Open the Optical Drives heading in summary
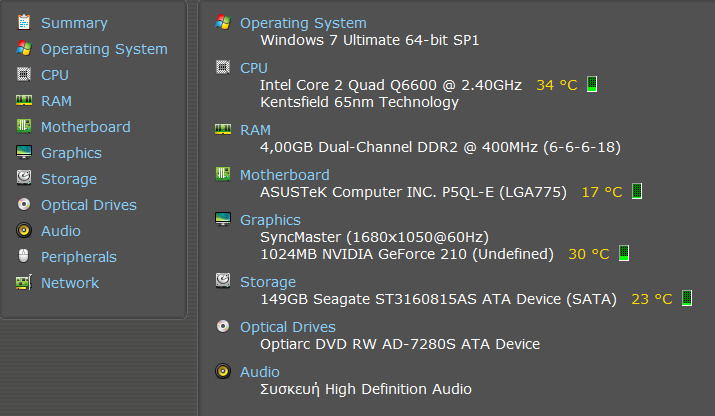Viewport: 715px width, 416px height. point(287,327)
